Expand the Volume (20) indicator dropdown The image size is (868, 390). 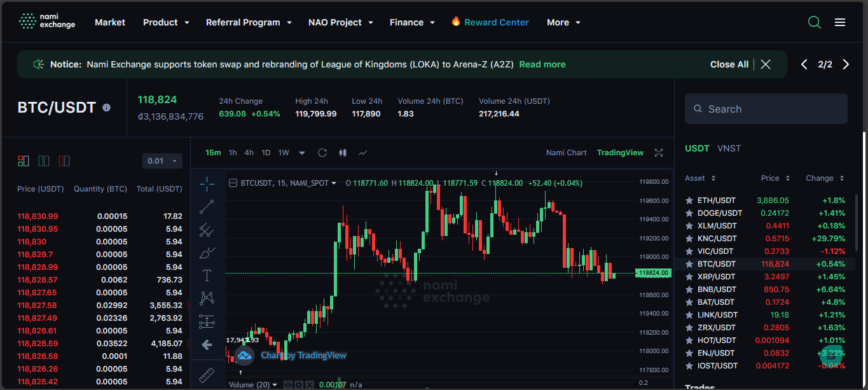click(x=275, y=385)
